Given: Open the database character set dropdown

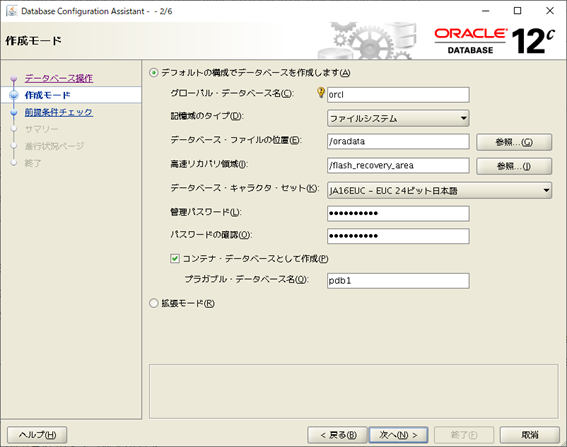Looking at the screenshot, I should coord(439,190).
